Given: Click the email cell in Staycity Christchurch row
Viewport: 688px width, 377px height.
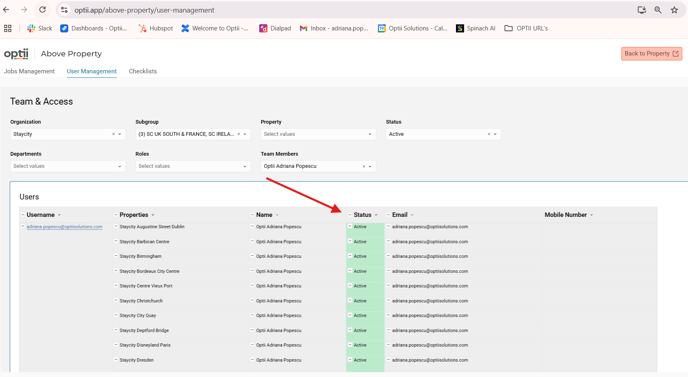Looking at the screenshot, I should (x=430, y=301).
